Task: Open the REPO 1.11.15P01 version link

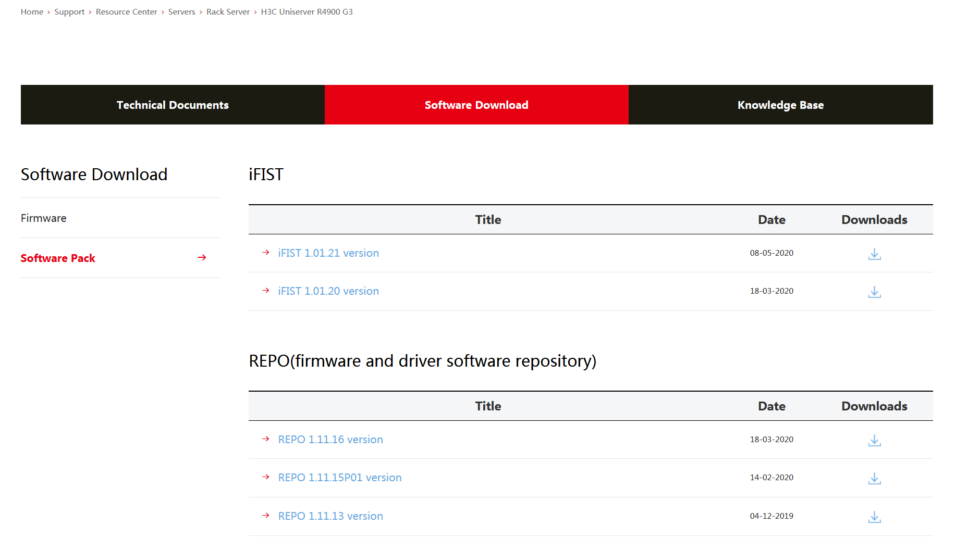Action: [x=340, y=478]
